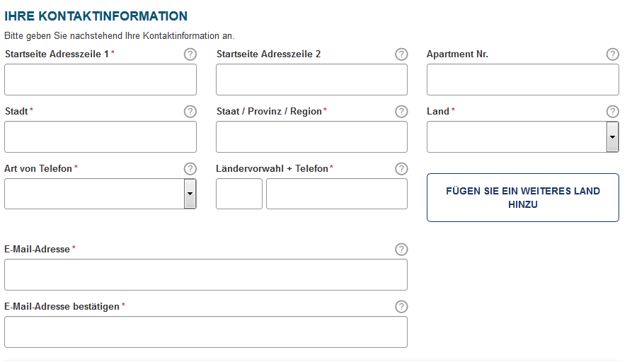This screenshot has height=362, width=644.
Task: Show help for the Land field
Action: (x=613, y=112)
